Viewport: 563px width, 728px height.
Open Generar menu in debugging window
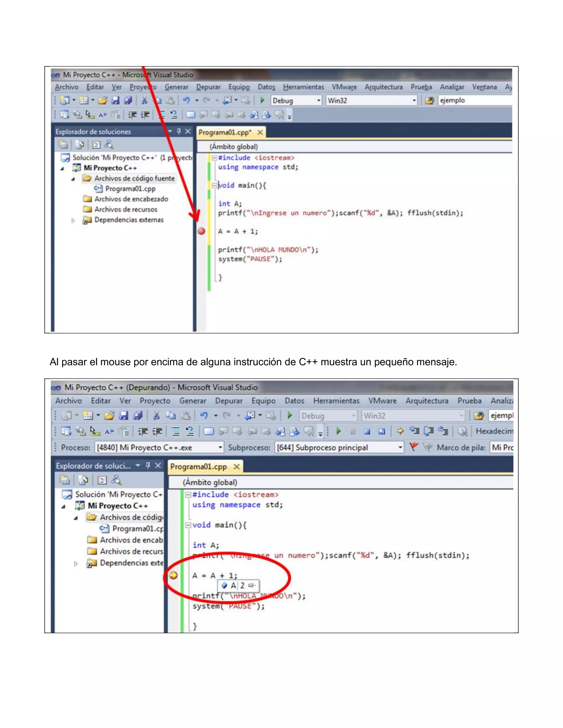click(x=193, y=401)
